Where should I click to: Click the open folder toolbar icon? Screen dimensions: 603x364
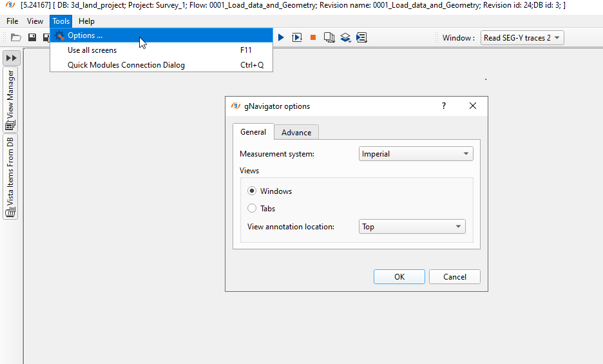pos(15,37)
